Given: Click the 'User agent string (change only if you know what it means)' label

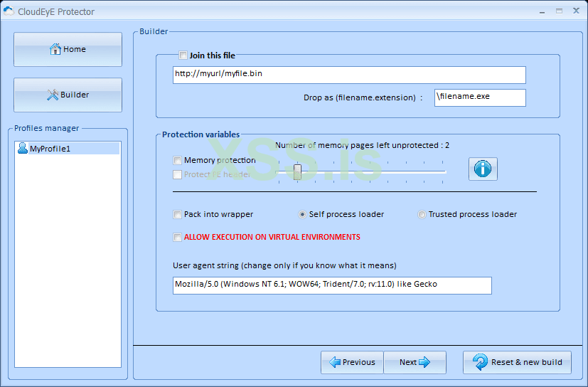Looking at the screenshot, I should point(284,265).
